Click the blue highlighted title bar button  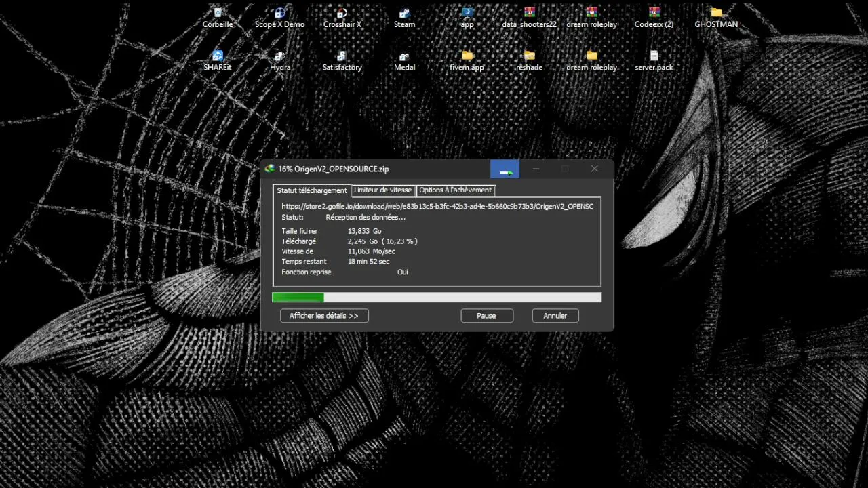click(x=505, y=169)
